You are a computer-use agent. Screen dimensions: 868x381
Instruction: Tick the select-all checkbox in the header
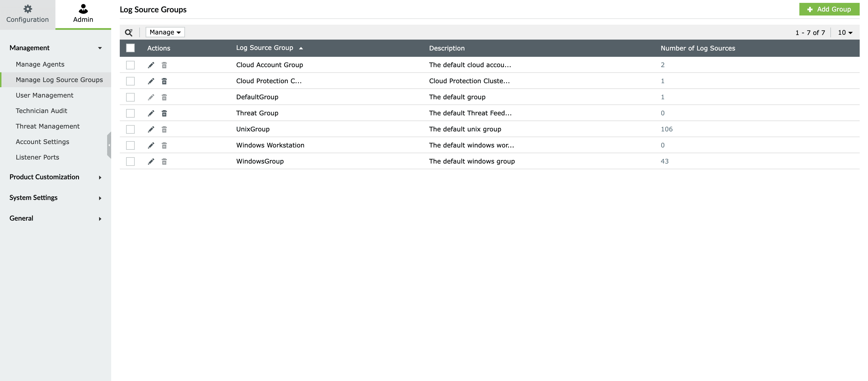[130, 48]
